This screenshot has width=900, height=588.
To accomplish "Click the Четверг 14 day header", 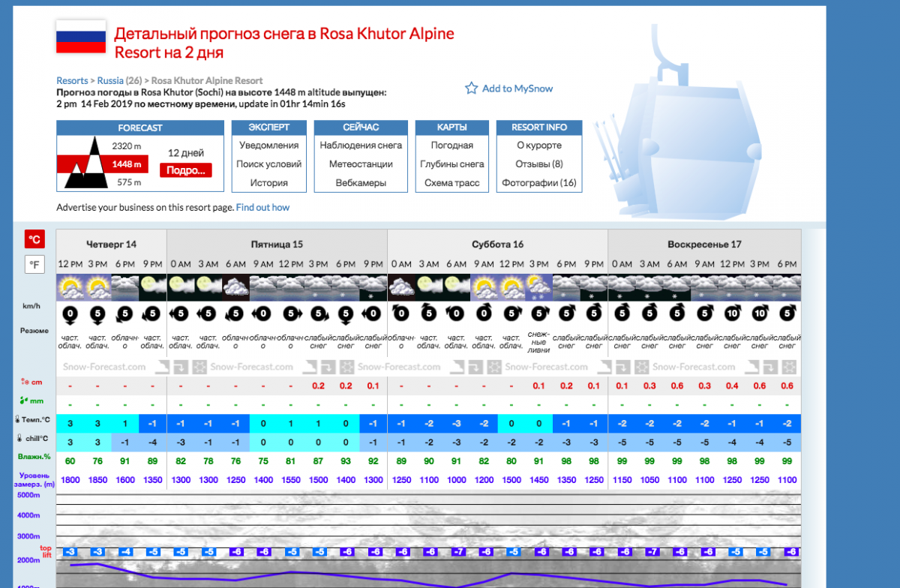I will pos(112,244).
